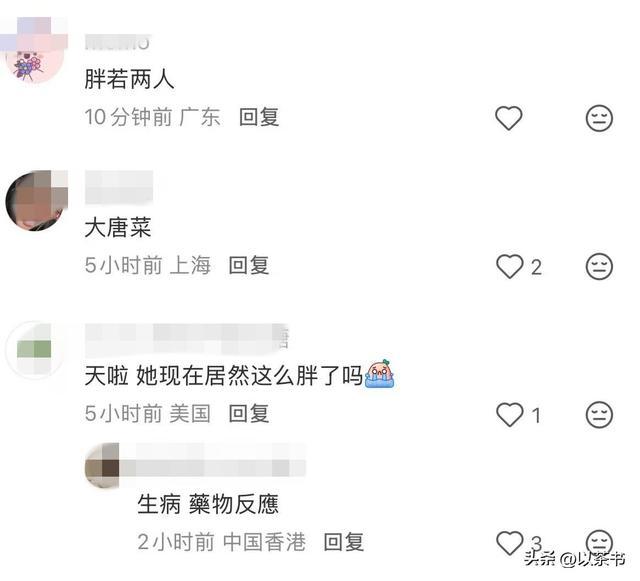Tap the dislike face on 大唐菜 comment
Viewport: 640px width, 581px height.
[599, 267]
